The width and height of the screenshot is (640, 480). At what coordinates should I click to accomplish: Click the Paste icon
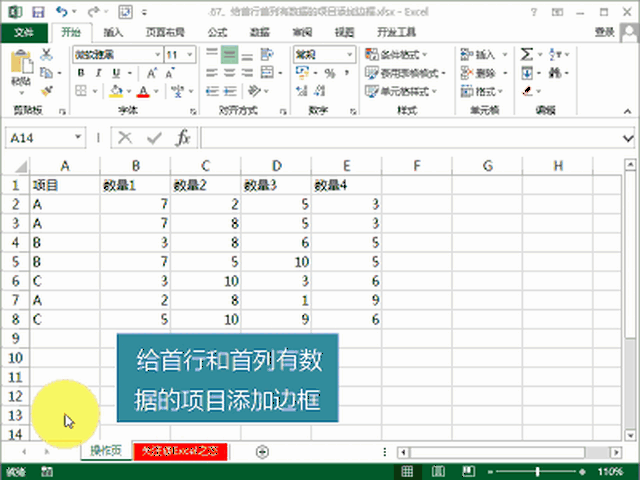[20, 72]
